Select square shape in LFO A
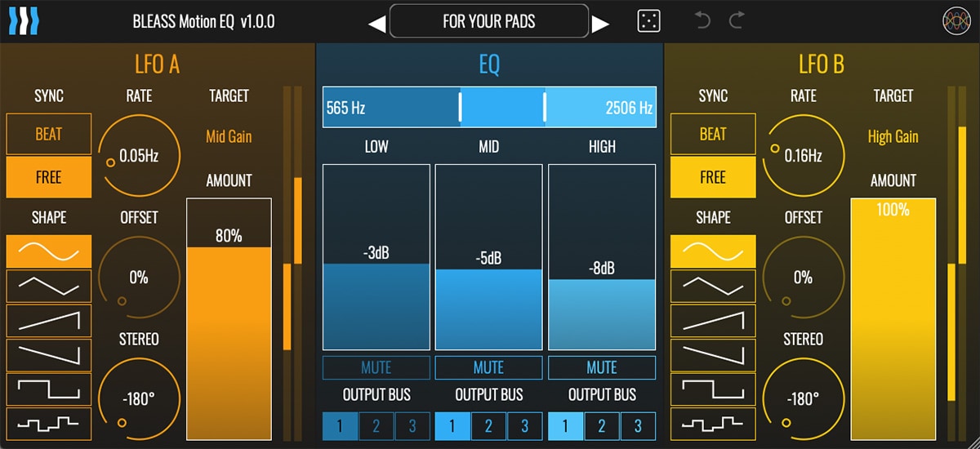Screen dimensions: 980x449 (49, 389)
